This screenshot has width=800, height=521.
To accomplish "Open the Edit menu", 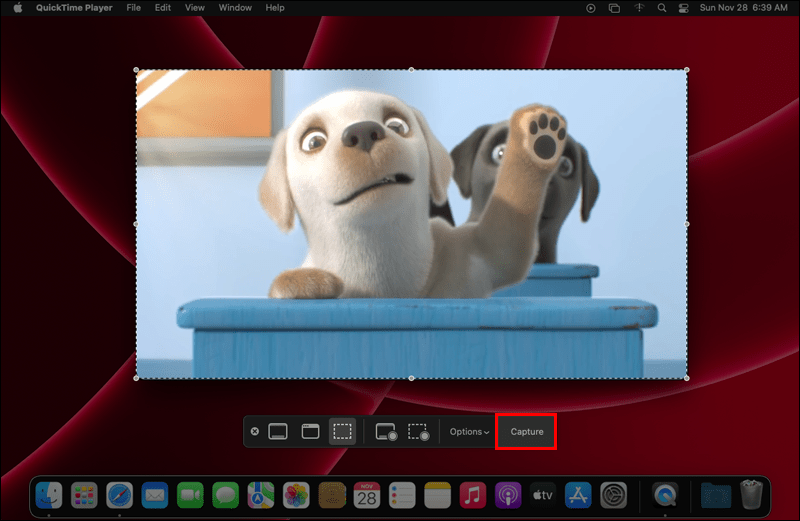I will coord(163,8).
